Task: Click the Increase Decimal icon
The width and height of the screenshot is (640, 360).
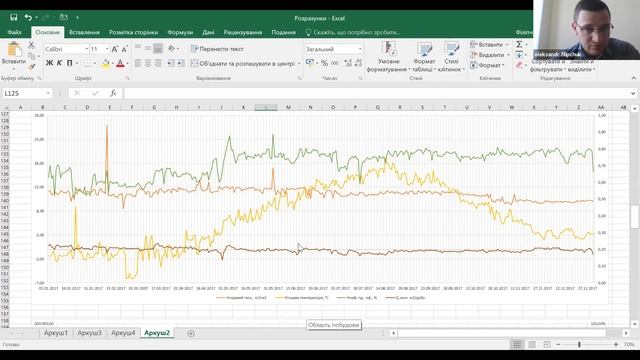Action: [x=348, y=63]
